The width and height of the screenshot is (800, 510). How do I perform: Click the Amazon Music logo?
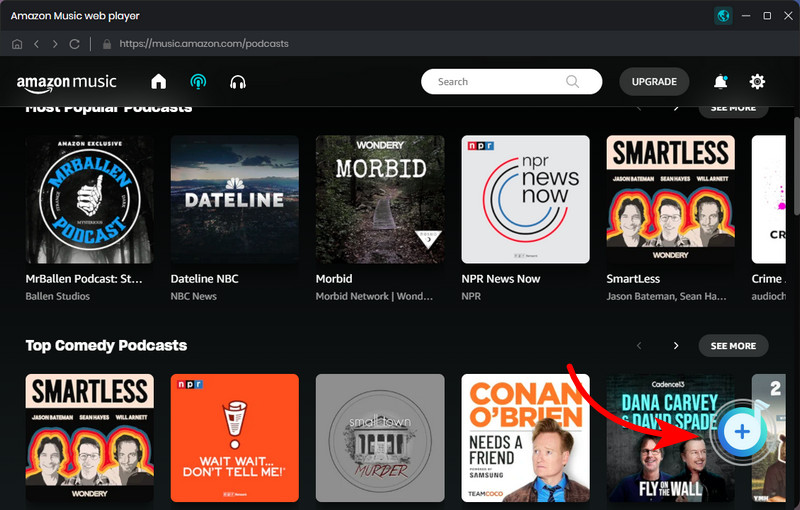tap(67, 83)
